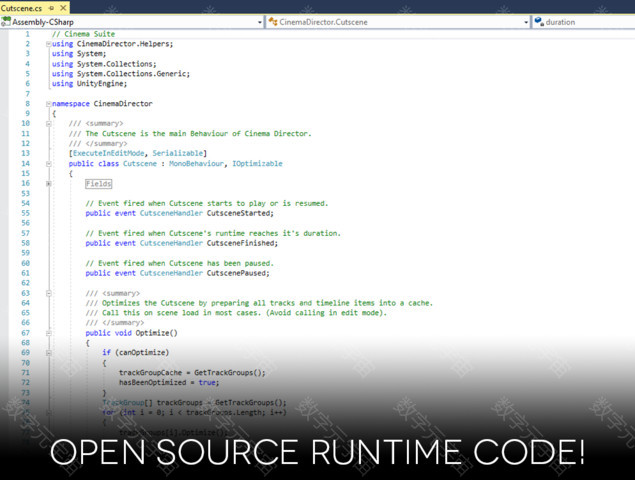Click line number 58 in the margin

26,243
